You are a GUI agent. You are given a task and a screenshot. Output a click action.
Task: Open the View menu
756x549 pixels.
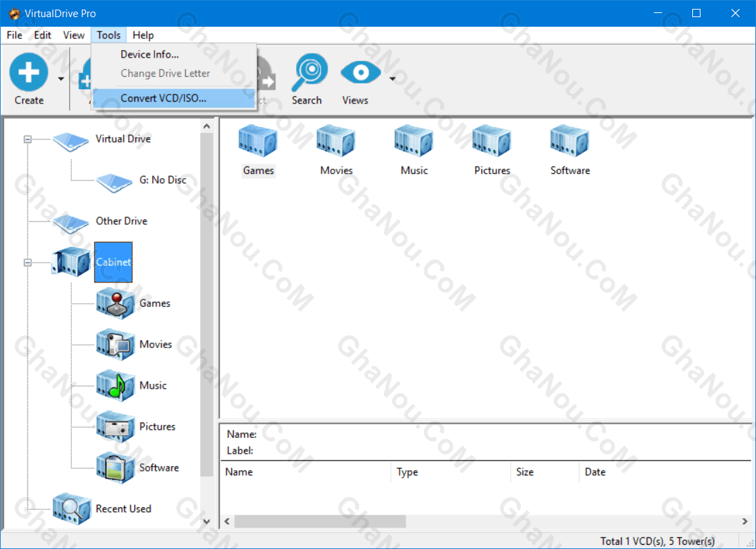coord(74,35)
